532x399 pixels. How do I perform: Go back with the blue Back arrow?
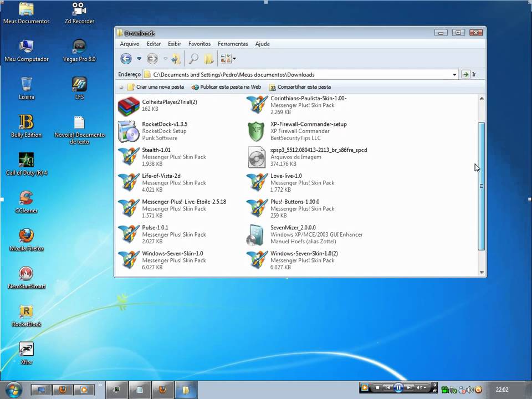pos(126,59)
